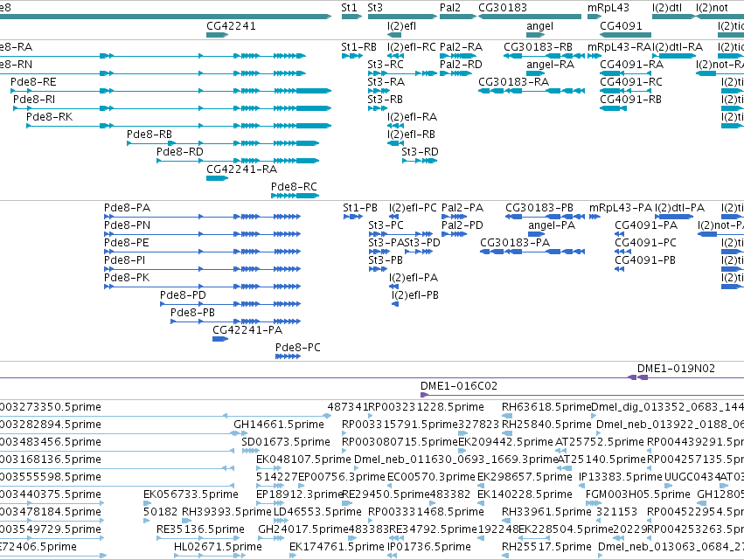Click the Pde8-RB transcript label

[149, 135]
